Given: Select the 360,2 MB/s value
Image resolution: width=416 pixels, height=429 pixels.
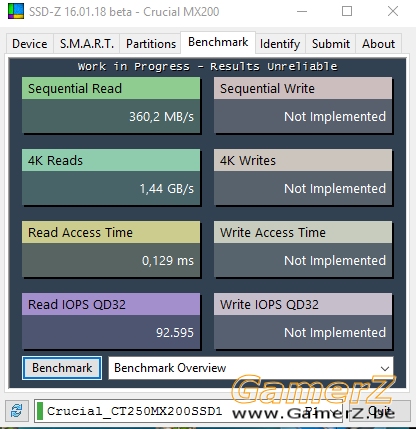Looking at the screenshot, I should pyautogui.click(x=161, y=117).
